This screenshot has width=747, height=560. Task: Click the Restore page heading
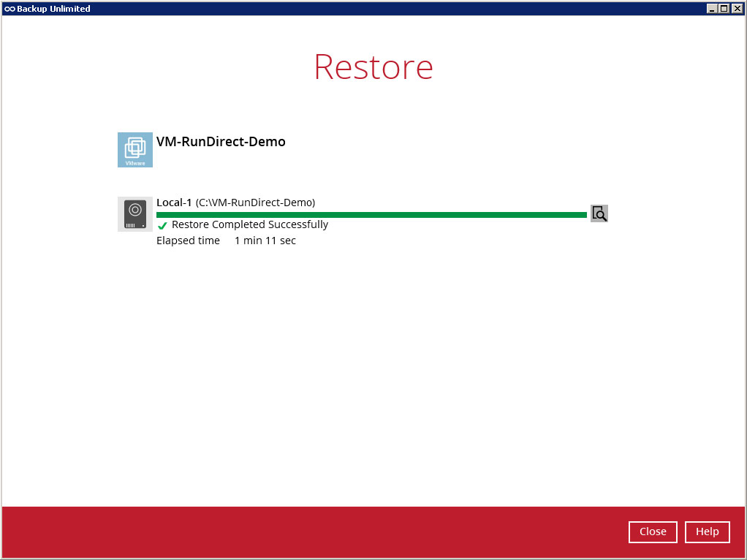coord(373,67)
